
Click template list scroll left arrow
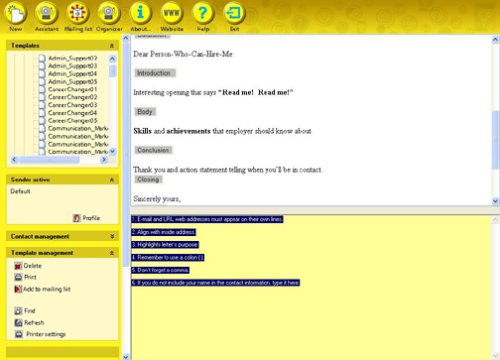point(14,160)
